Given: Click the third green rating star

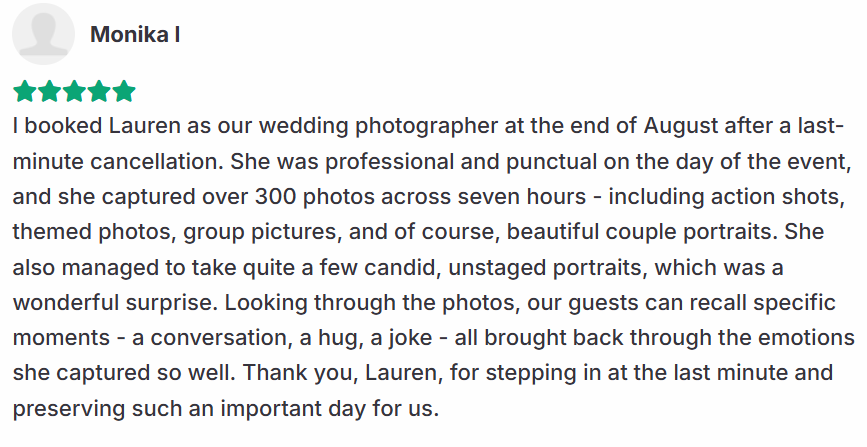Looking at the screenshot, I should (74, 92).
